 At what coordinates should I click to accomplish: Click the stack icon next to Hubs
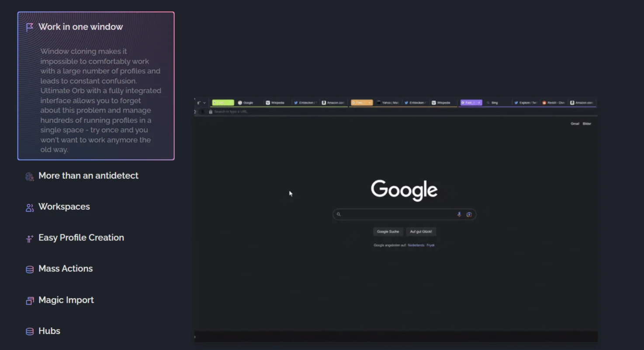(30, 332)
